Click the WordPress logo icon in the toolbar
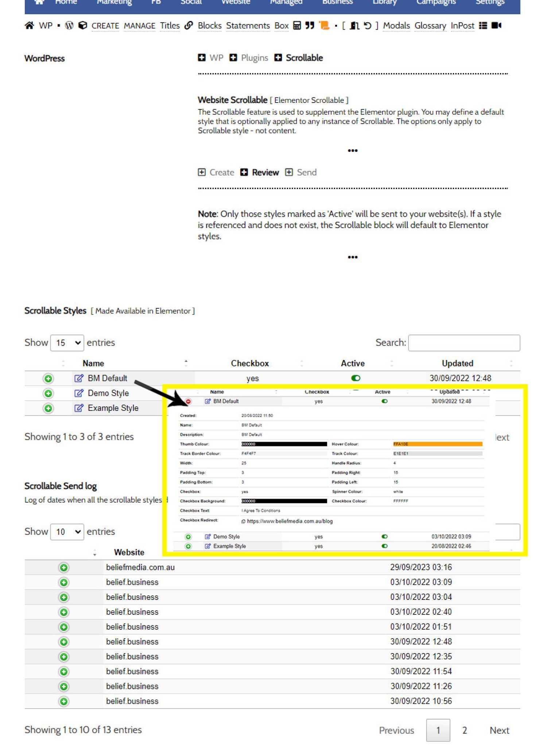The height and width of the screenshot is (756, 547). tap(69, 26)
